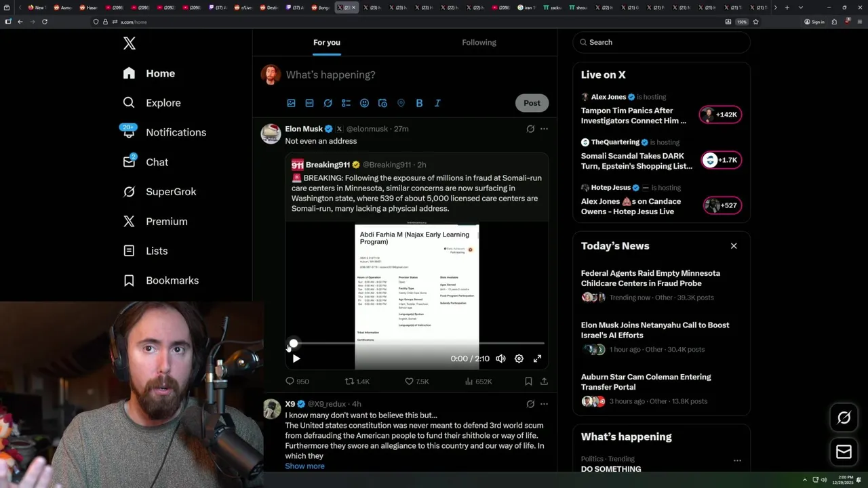Viewport: 868px width, 488px height.
Task: Open Elon Musk Joins Netanyahu news story
Action: 655,330
